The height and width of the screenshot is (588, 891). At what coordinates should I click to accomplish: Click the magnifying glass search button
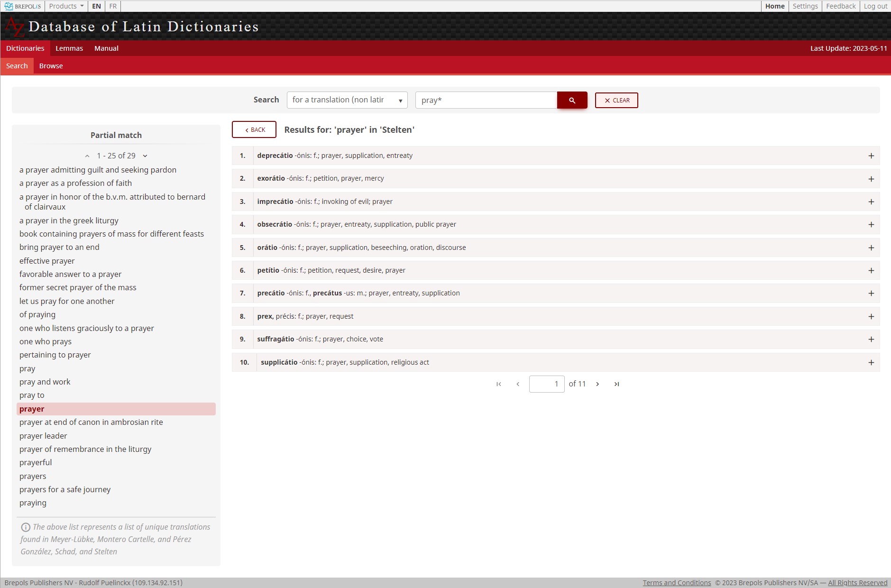(x=572, y=100)
